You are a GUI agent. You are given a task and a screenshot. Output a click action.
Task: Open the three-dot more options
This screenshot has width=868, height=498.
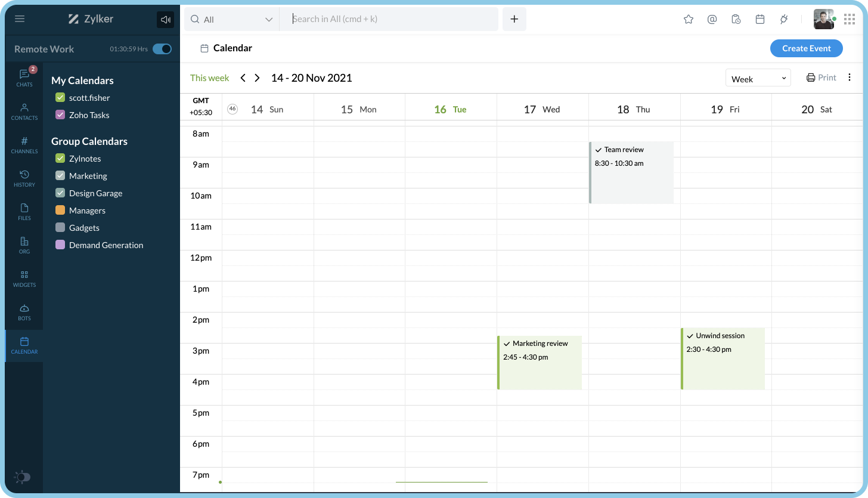(850, 78)
